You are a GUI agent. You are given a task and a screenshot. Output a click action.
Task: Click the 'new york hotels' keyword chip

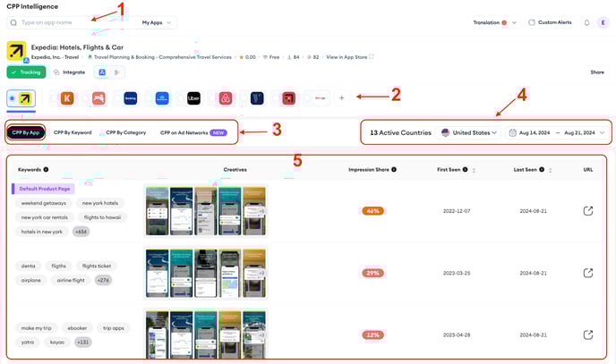point(100,203)
